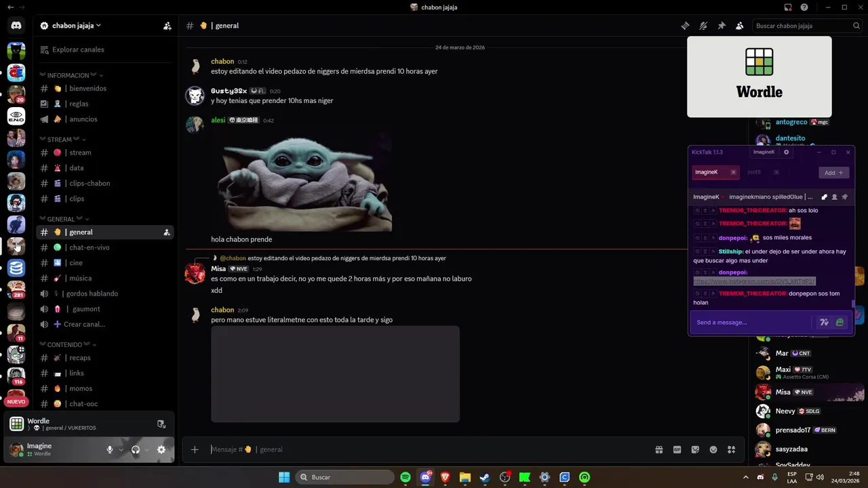Collapse the GENERAL category

pyautogui.click(x=64, y=219)
